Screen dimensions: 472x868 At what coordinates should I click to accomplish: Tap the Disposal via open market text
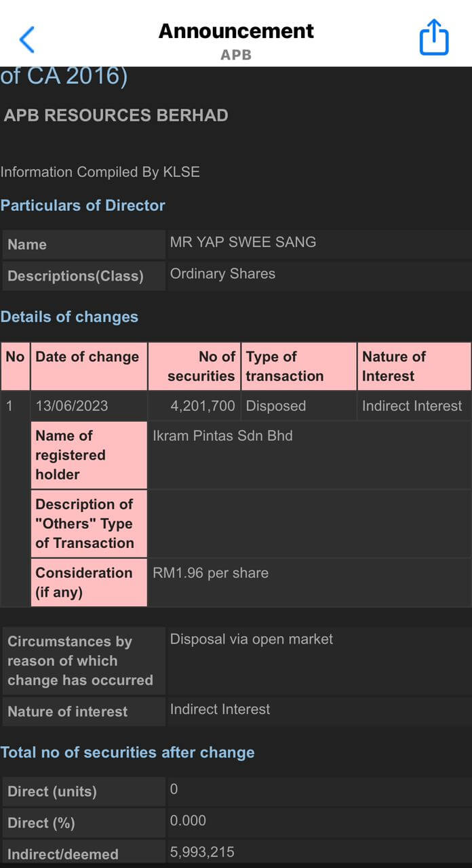point(252,639)
